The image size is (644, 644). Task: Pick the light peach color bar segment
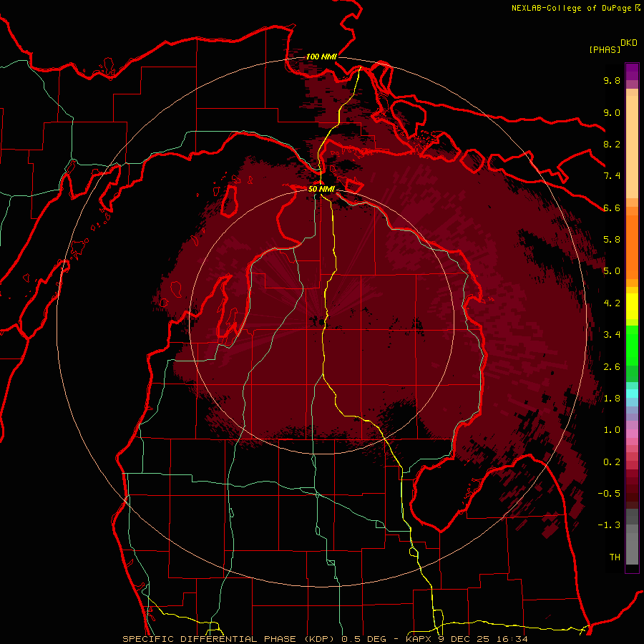(632, 147)
